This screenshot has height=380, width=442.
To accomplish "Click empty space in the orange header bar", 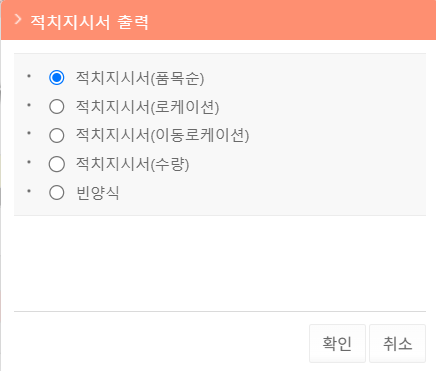I will pos(290,21).
